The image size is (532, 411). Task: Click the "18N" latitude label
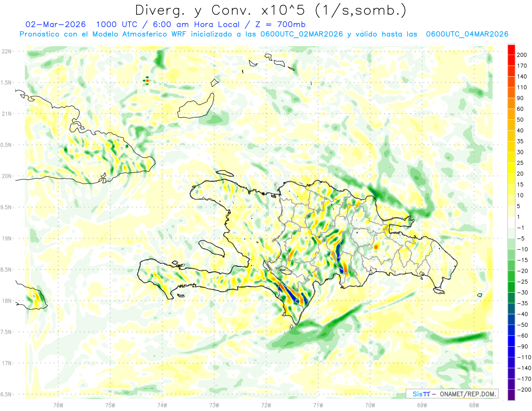coord(7,301)
